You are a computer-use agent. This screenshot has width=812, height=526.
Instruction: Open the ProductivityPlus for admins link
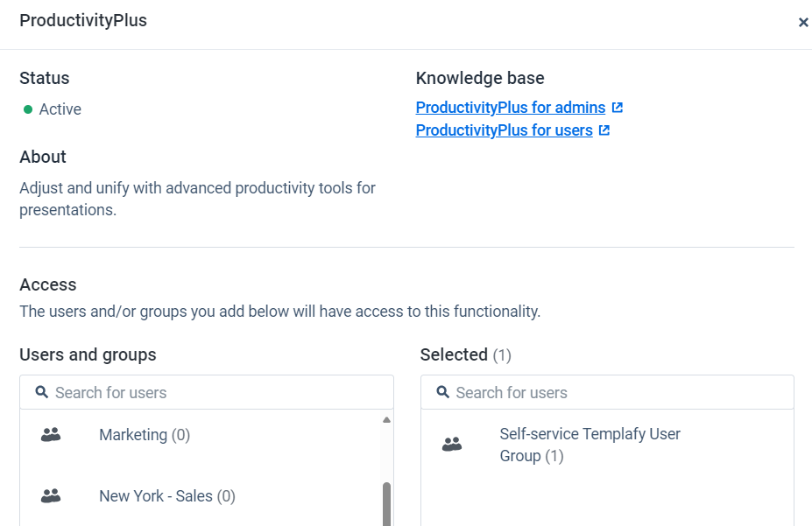[x=510, y=108]
